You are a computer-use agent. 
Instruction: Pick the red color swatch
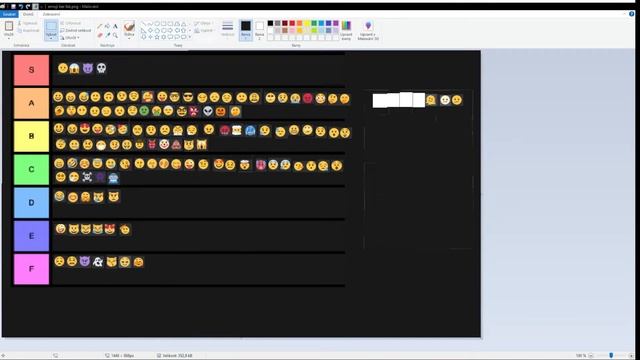pos(292,23)
